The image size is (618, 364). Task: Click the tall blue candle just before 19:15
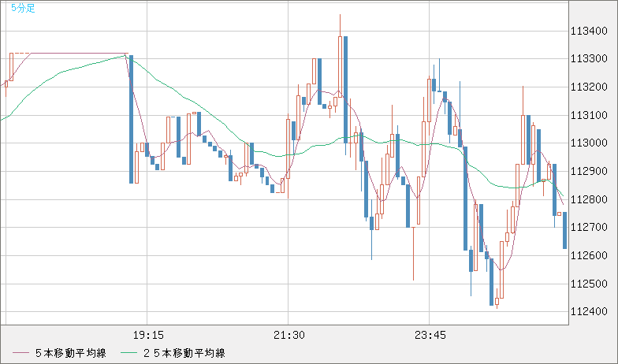(x=131, y=120)
